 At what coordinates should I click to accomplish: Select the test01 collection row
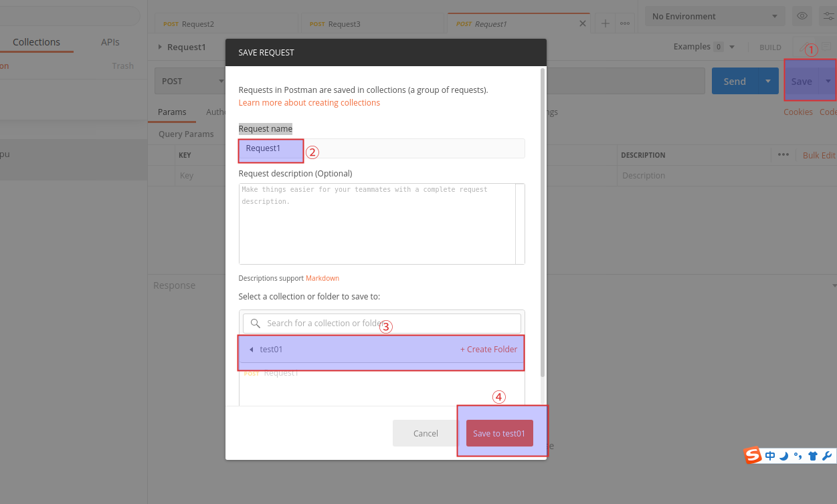click(382, 350)
